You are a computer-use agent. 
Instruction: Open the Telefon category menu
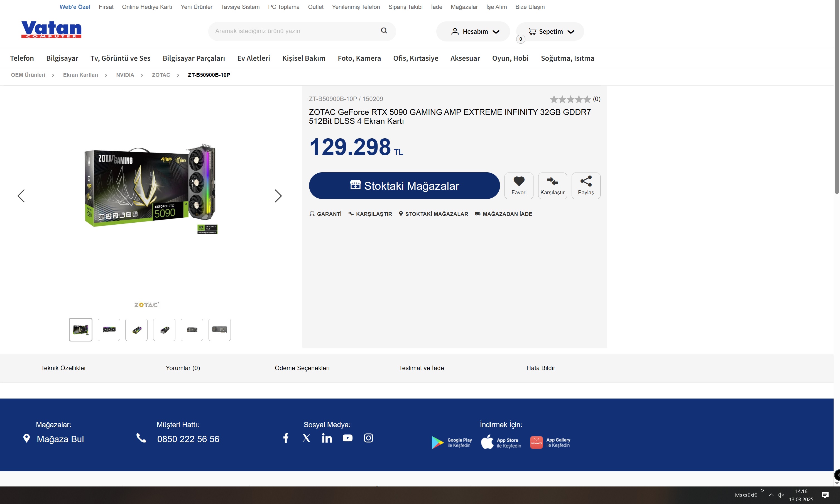click(22, 58)
